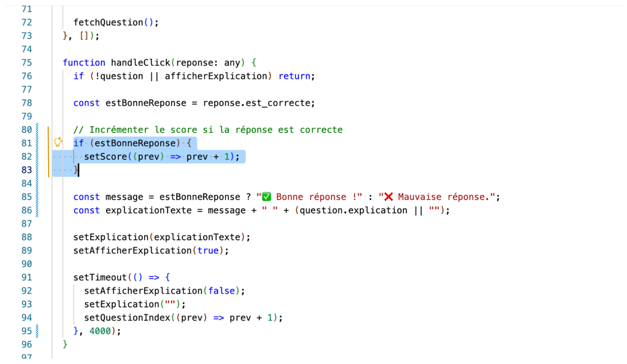627x364 pixels.
Task: Place cursor on the setScore call
Action: pyautogui.click(x=105, y=157)
